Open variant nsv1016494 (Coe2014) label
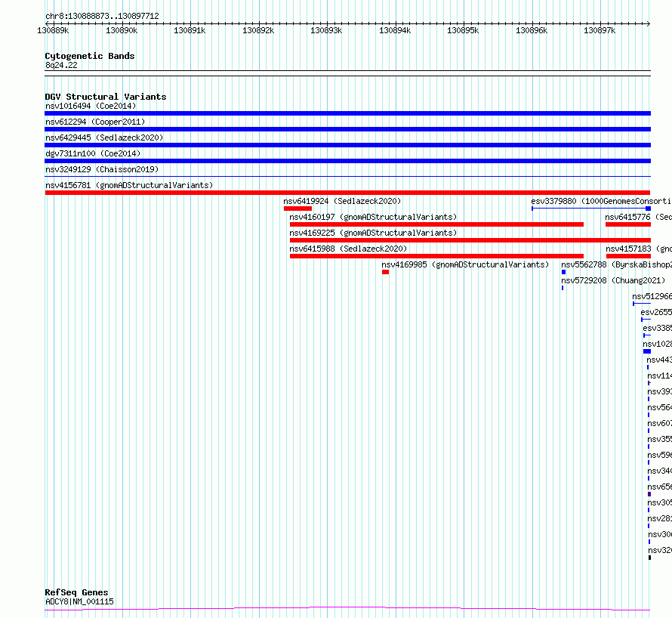672x618 pixels. [91, 106]
